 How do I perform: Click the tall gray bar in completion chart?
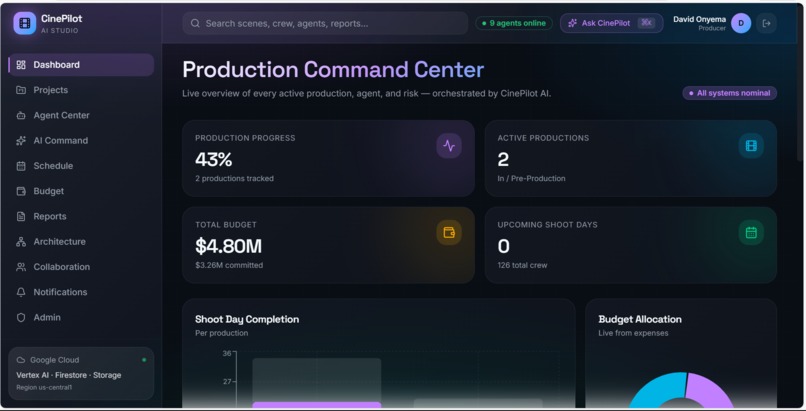pyautogui.click(x=317, y=379)
